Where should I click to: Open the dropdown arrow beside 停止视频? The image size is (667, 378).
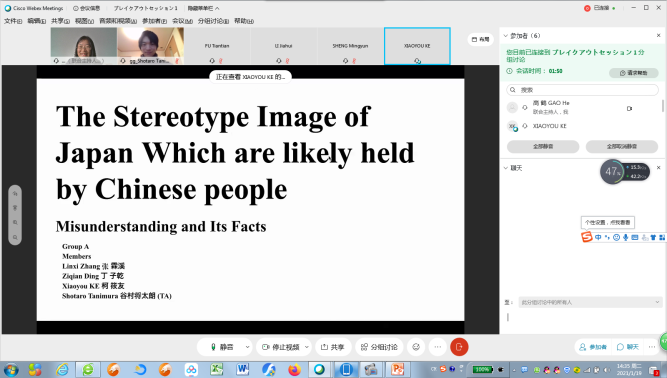pyautogui.click(x=307, y=347)
